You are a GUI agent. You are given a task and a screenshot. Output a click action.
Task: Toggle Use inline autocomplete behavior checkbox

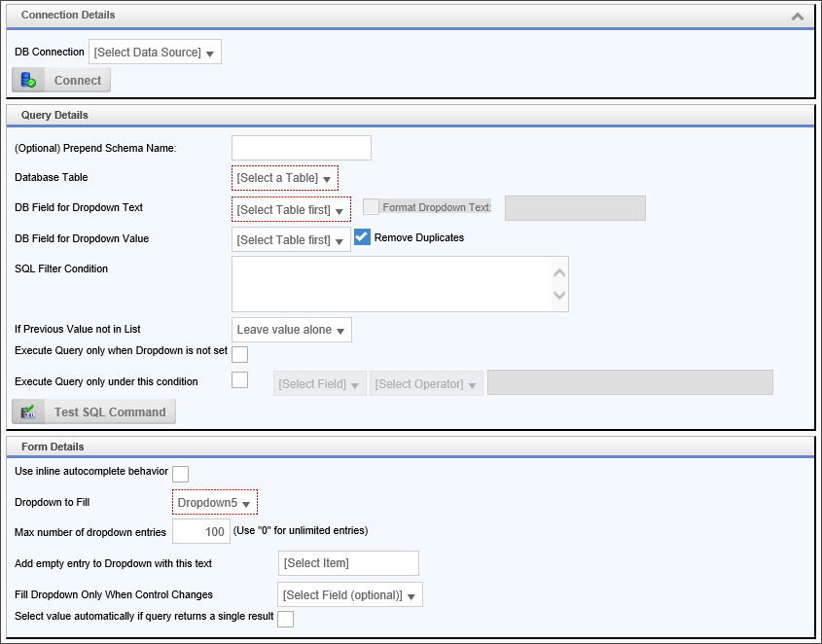[180, 474]
